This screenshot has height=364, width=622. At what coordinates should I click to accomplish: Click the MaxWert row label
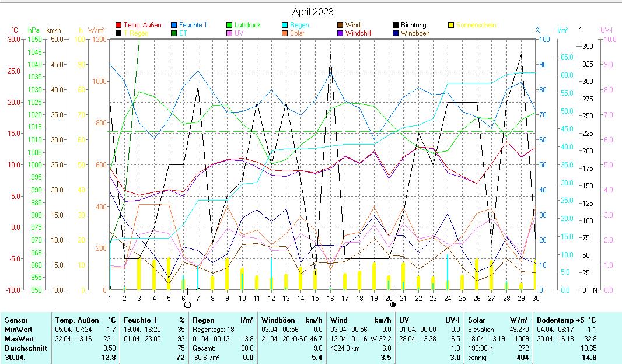pos(20,339)
